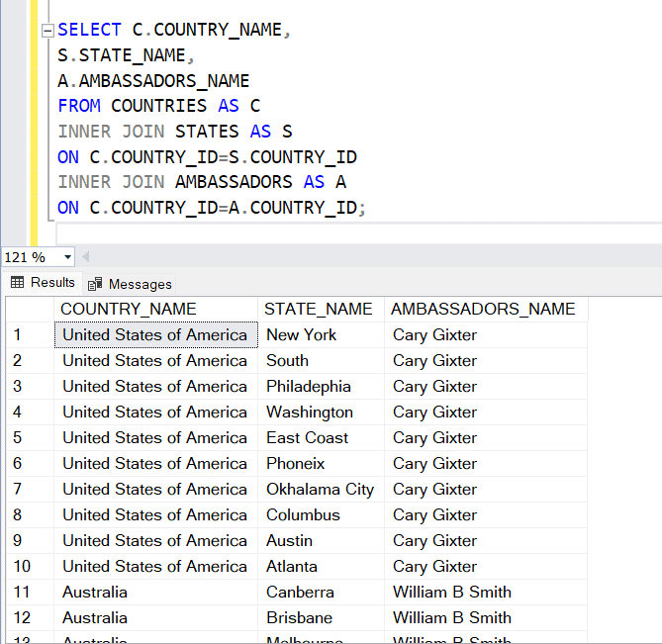Switch to the Messages tab

click(x=130, y=285)
